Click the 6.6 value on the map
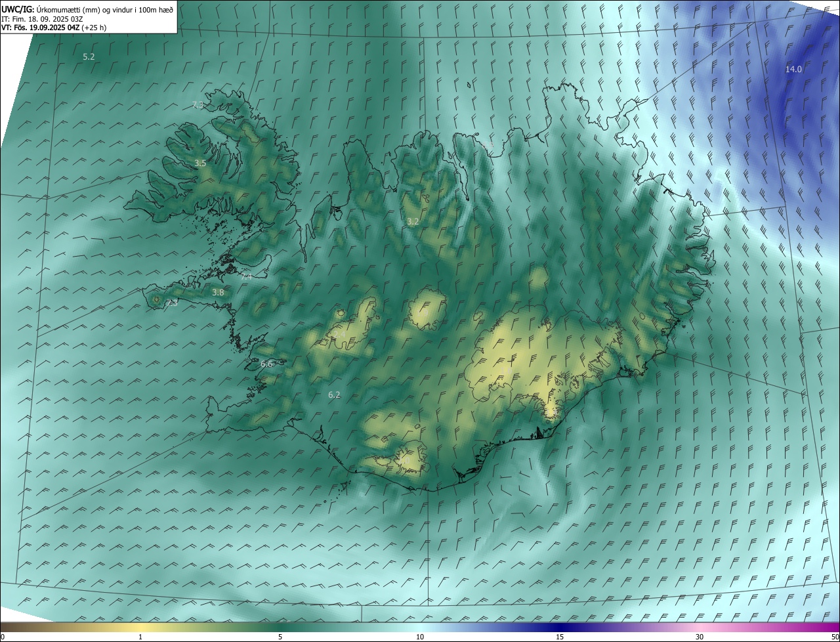The height and width of the screenshot is (642, 840). pos(266,364)
